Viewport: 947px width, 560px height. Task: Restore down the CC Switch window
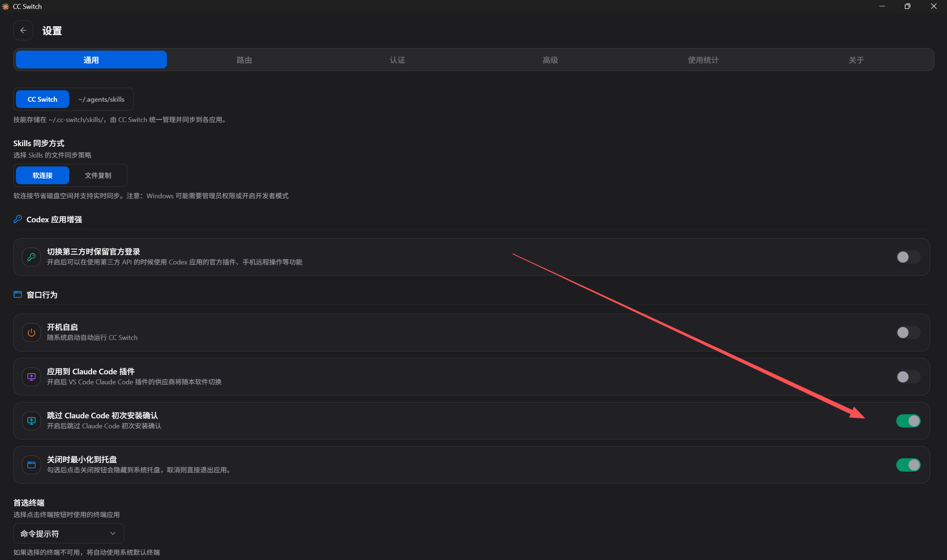(907, 6)
